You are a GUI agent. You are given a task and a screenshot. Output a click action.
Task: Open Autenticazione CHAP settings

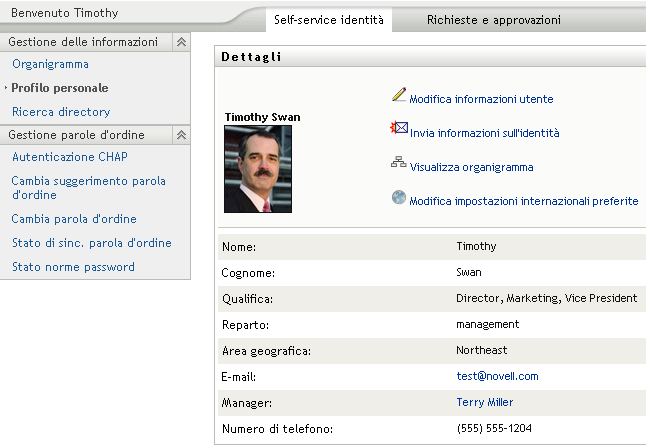(x=69, y=157)
